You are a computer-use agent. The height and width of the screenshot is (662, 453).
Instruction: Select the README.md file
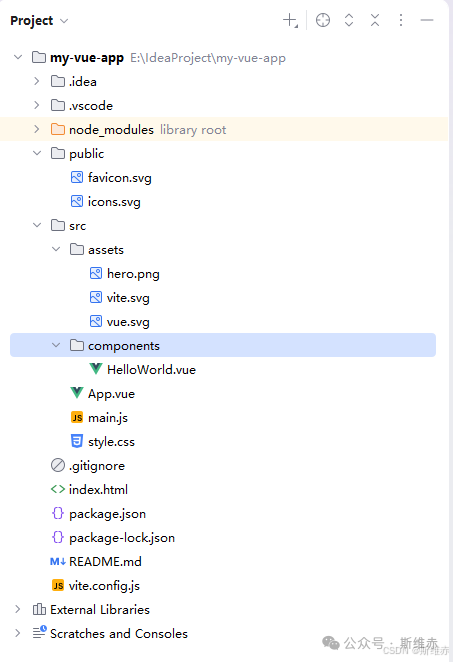pos(105,562)
